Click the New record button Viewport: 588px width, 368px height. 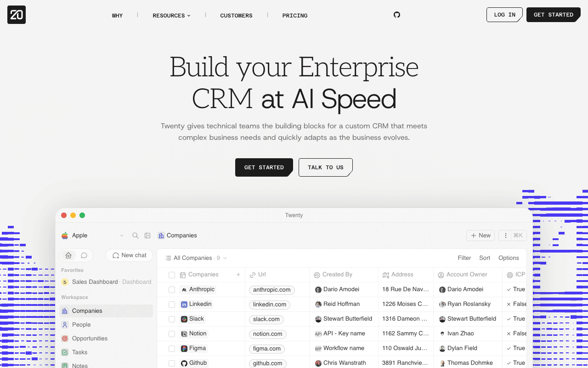pyautogui.click(x=481, y=236)
